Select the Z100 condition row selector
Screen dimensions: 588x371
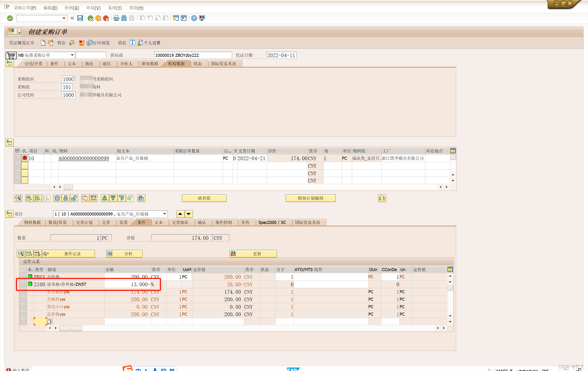pos(23,284)
